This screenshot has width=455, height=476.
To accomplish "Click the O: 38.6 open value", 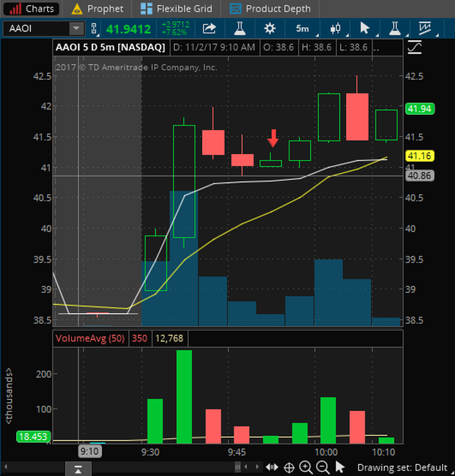I will (x=279, y=47).
